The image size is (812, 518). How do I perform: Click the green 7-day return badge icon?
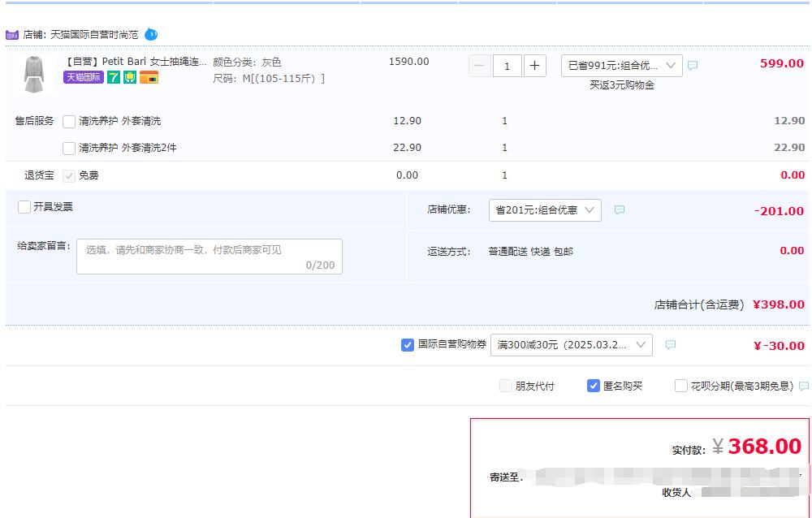click(114, 77)
